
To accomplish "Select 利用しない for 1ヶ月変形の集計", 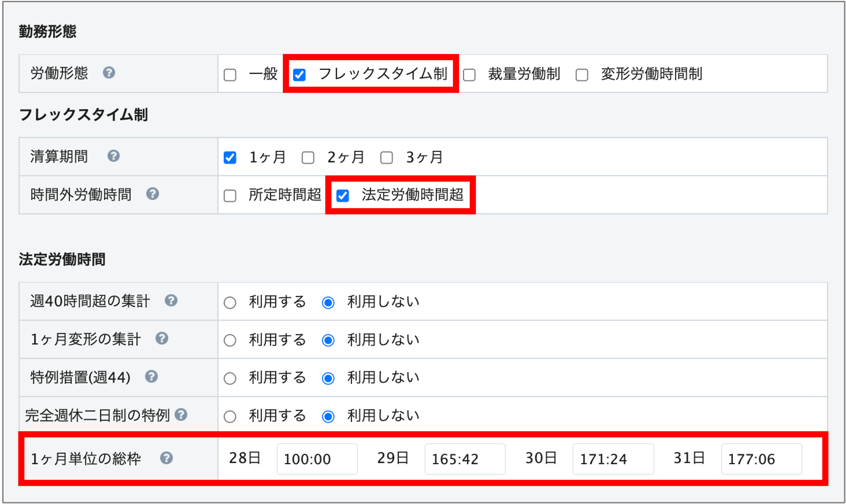I will 328,341.
